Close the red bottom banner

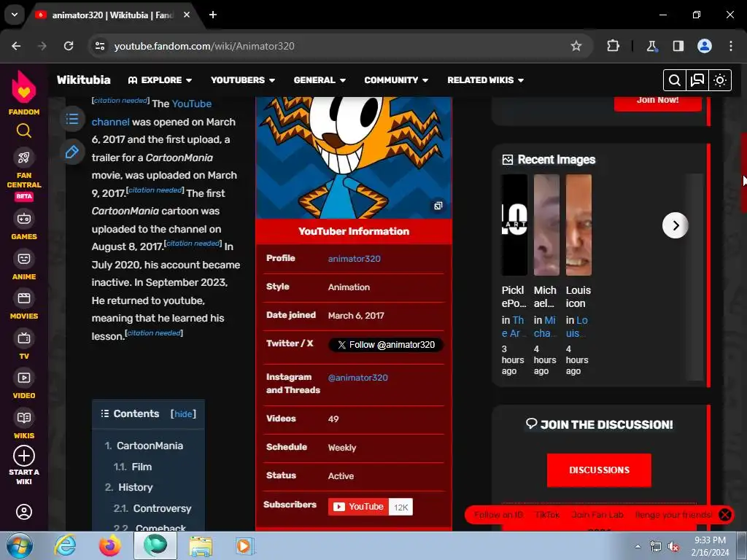pos(724,515)
